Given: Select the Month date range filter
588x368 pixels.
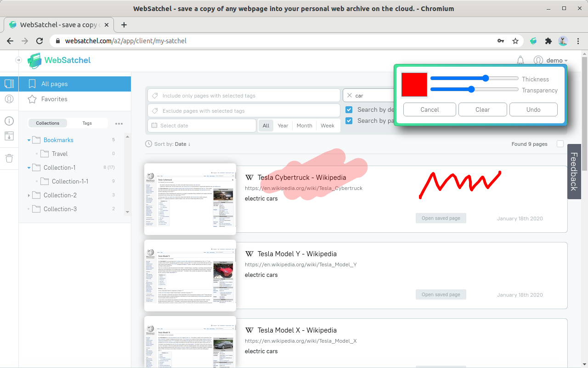Looking at the screenshot, I should coord(304,126).
